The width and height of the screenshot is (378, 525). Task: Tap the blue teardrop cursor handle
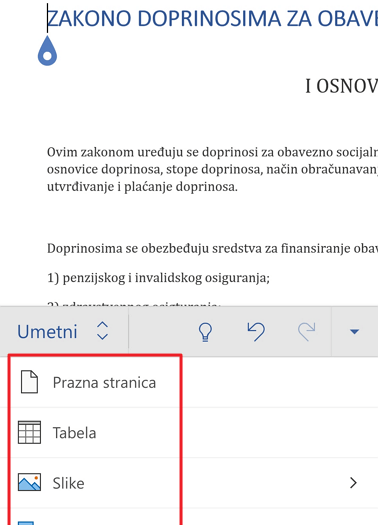(x=47, y=51)
